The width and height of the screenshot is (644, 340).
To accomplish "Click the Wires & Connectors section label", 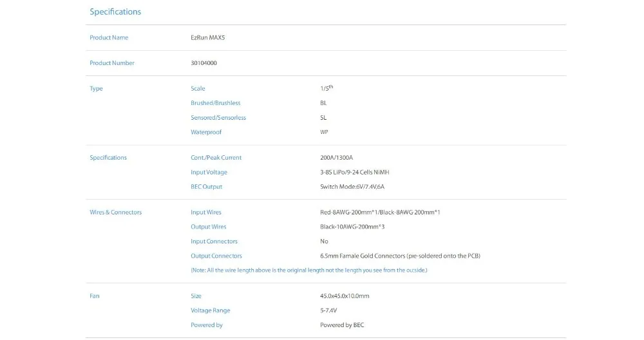I will coord(115,212).
